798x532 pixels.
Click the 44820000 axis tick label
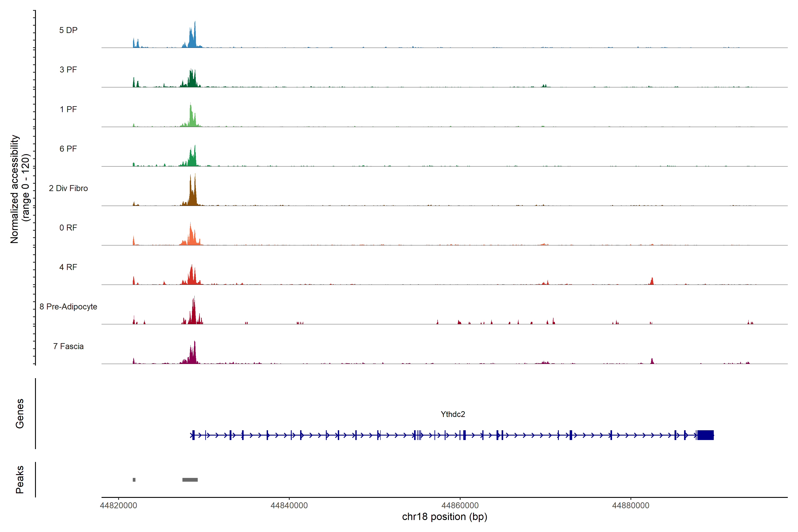[x=118, y=506]
